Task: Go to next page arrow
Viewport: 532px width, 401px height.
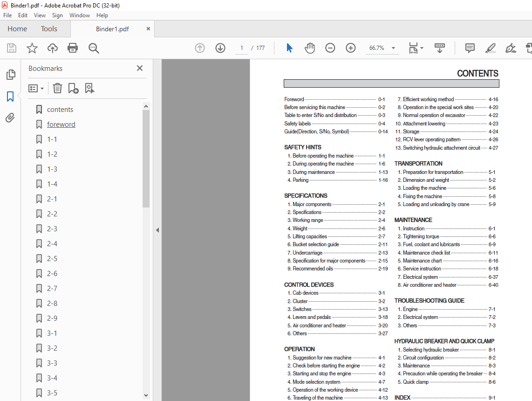Action: (220, 48)
